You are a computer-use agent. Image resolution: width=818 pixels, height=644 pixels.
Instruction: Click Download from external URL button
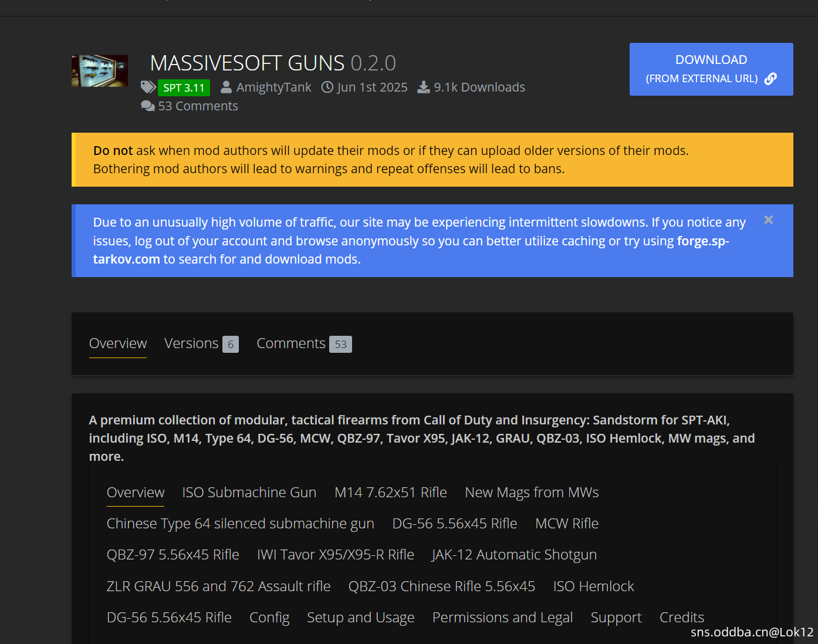711,69
